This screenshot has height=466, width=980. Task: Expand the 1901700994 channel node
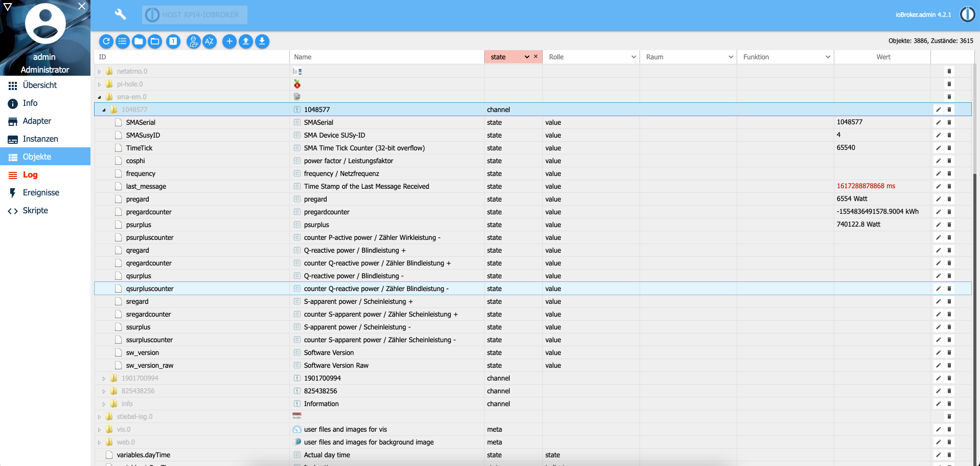click(104, 379)
